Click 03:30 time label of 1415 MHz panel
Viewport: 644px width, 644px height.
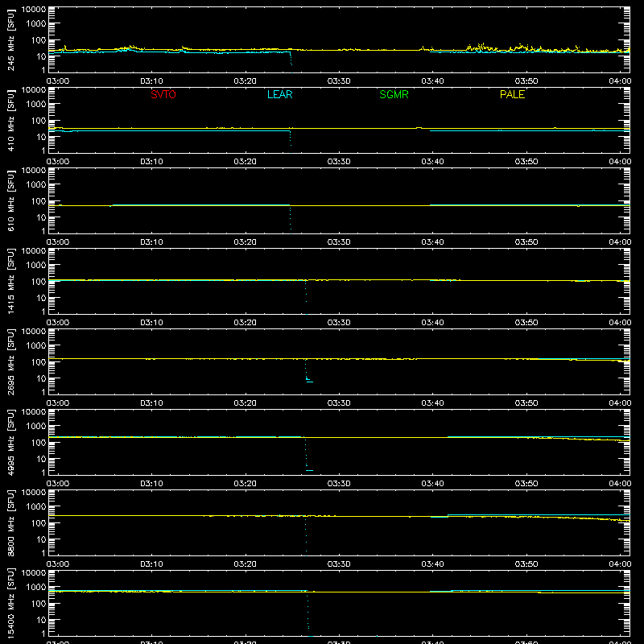pyautogui.click(x=339, y=323)
